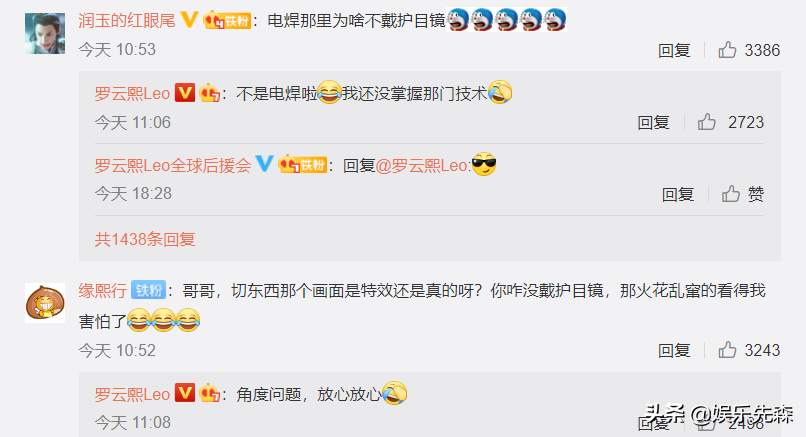Open 罗云熙Leo全球后援会 profile link
This screenshot has height=437, width=806.
coord(173,166)
